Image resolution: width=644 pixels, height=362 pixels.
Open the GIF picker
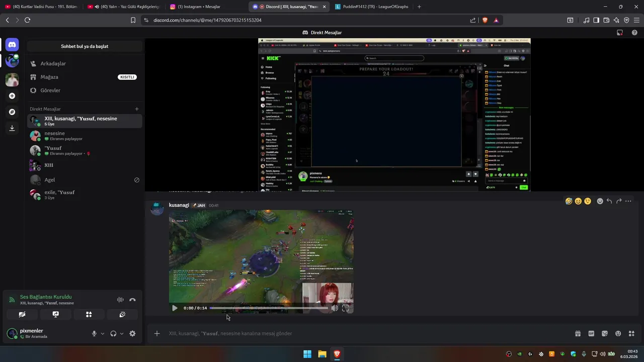point(591,333)
